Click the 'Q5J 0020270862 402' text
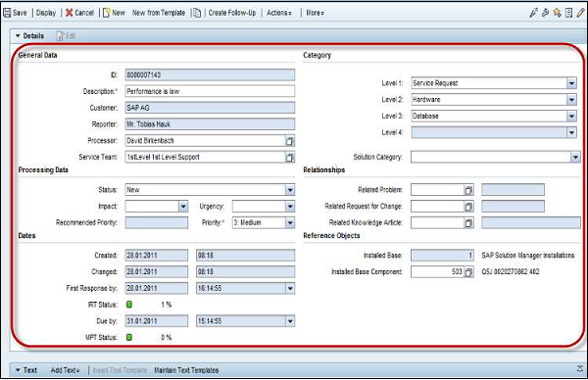 511,272
